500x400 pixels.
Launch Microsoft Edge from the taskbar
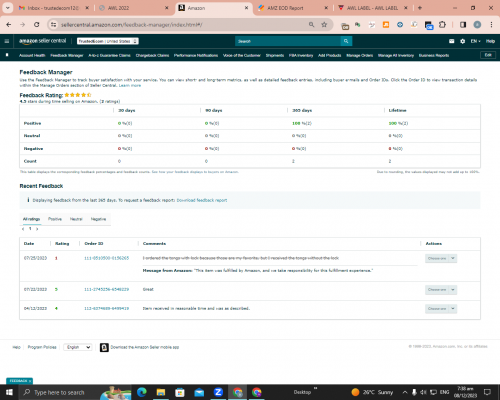tap(142, 392)
